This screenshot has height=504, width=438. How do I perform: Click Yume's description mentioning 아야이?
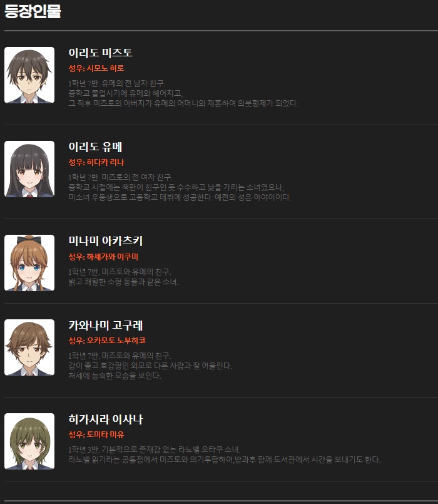(180, 197)
